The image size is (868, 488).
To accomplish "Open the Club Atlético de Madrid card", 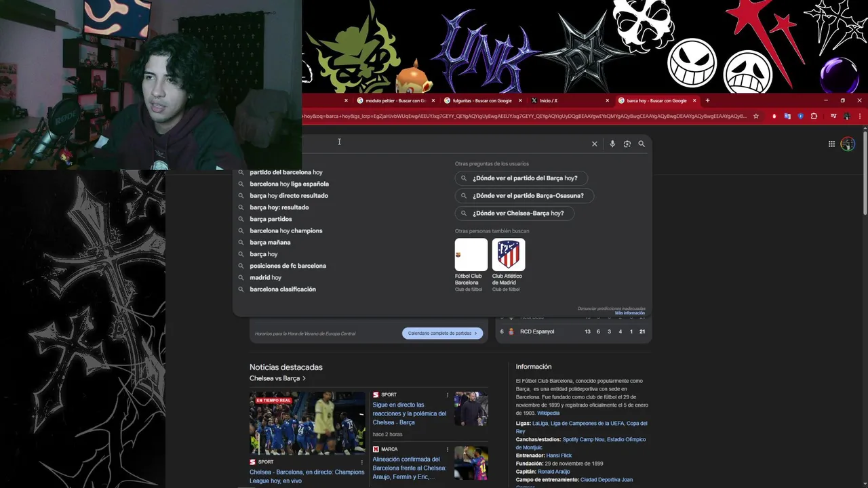I will tap(508, 265).
